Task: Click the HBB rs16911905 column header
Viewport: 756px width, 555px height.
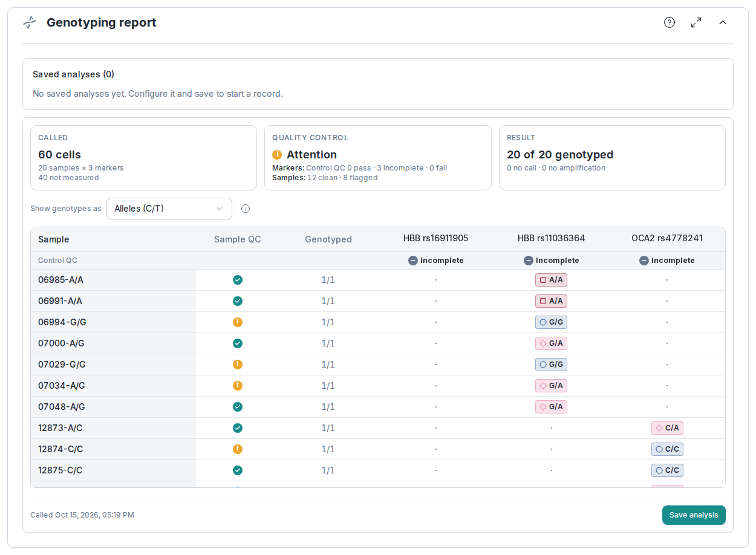Action: coord(436,238)
